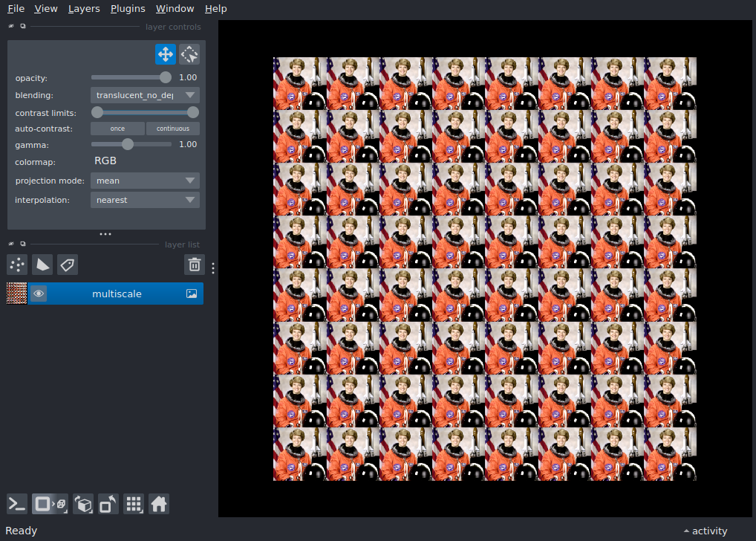Hide the multiscale layer visibility
This screenshot has height=541, width=756.
pyautogui.click(x=39, y=293)
